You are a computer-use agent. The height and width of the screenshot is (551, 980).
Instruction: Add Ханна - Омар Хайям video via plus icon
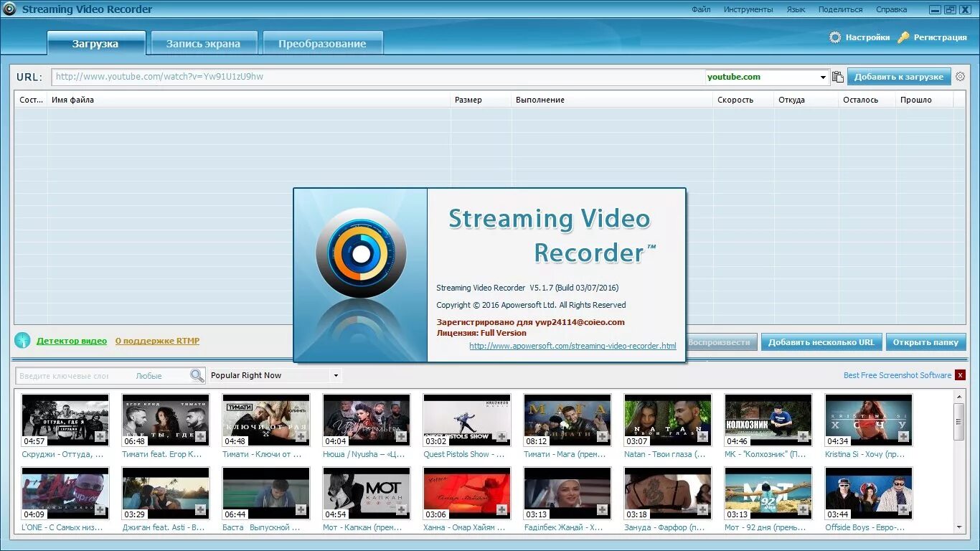pos(502,509)
